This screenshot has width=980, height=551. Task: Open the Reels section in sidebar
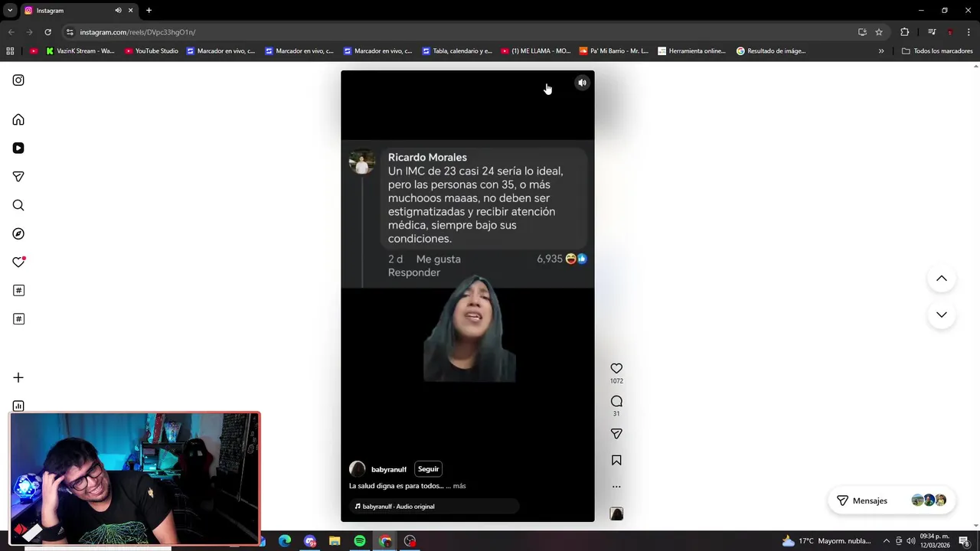pos(18,148)
